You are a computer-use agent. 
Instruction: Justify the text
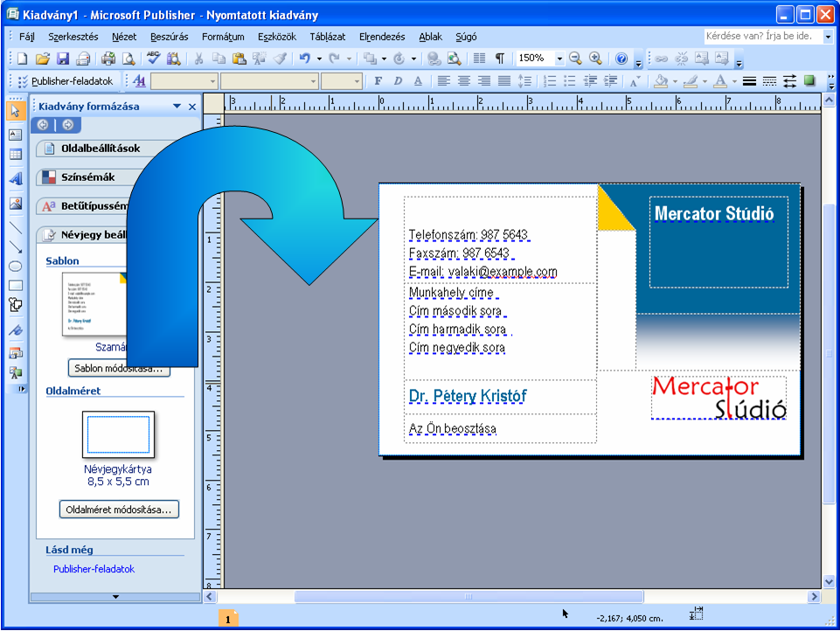504,81
